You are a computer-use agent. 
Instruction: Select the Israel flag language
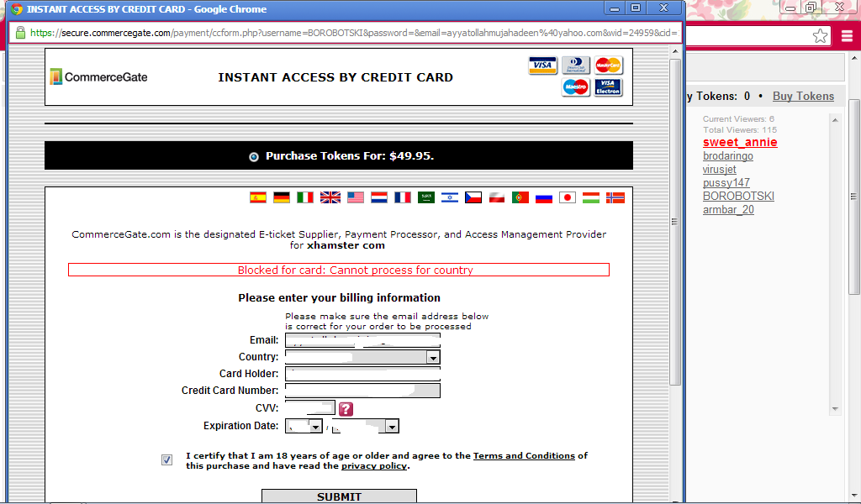coord(450,197)
